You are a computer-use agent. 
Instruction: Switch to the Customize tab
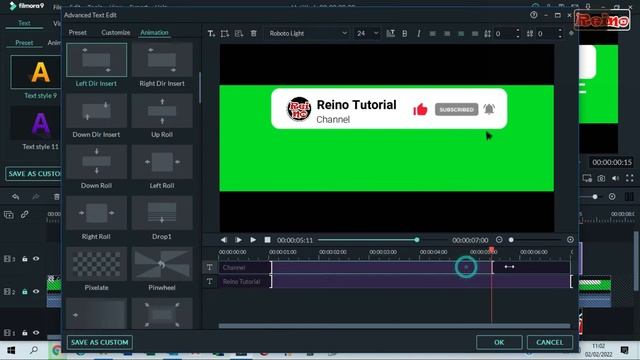click(x=116, y=33)
